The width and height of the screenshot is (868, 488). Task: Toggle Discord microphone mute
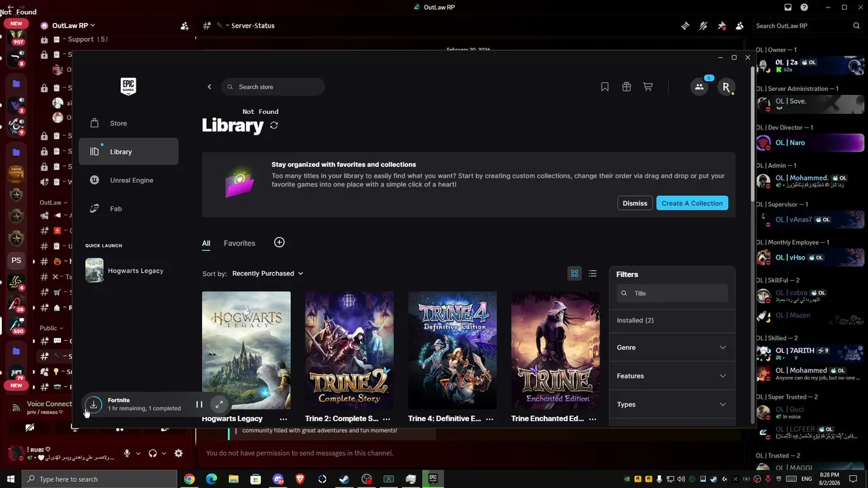pos(127,453)
